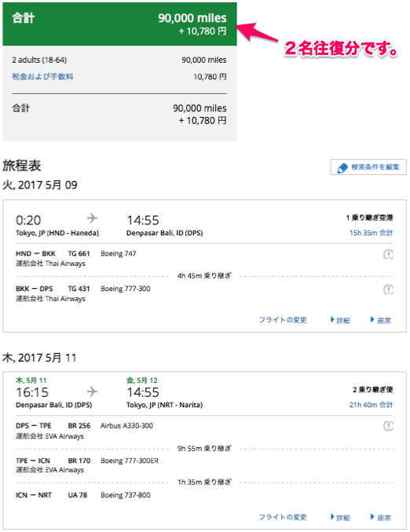Click the BKK – DPS segment text
This screenshot has height=532, width=410.
coord(35,289)
